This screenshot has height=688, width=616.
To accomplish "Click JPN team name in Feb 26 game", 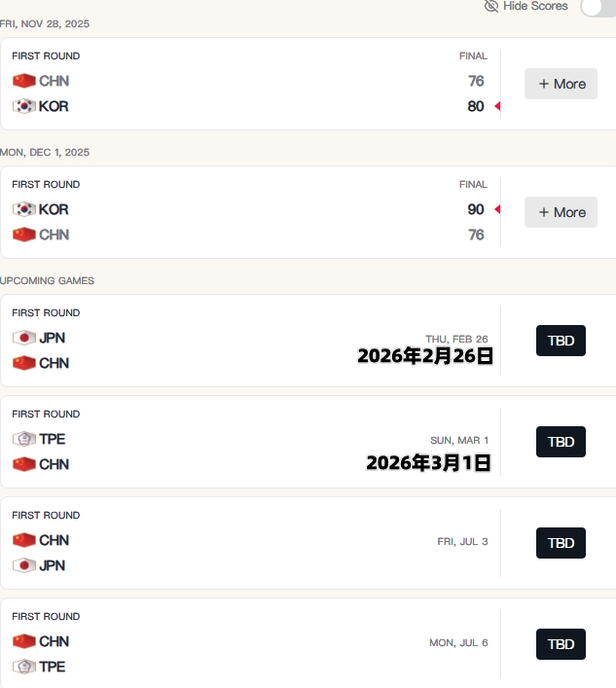I will [x=53, y=338].
